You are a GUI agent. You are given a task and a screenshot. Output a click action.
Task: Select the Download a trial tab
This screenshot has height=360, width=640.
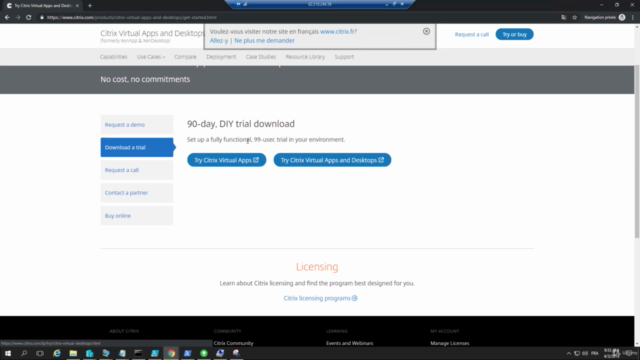click(137, 147)
